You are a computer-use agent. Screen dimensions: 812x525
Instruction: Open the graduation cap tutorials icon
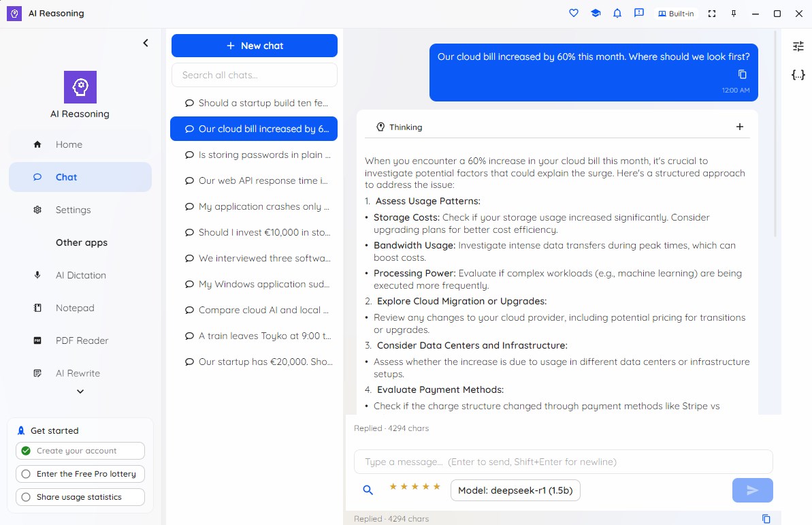[x=596, y=14]
